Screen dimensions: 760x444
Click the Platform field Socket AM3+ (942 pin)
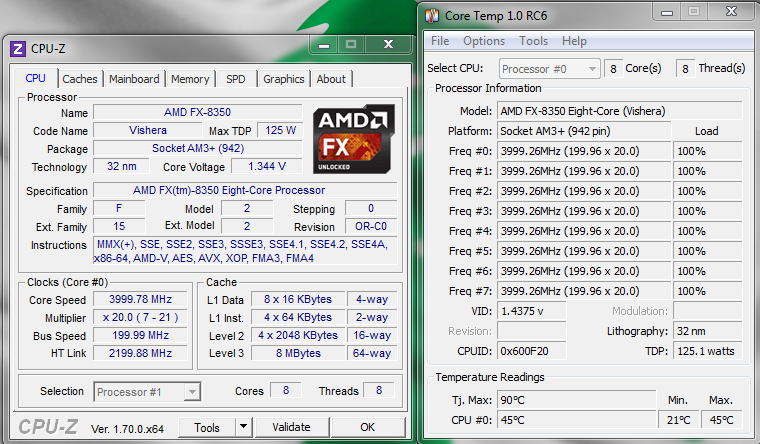(584, 131)
